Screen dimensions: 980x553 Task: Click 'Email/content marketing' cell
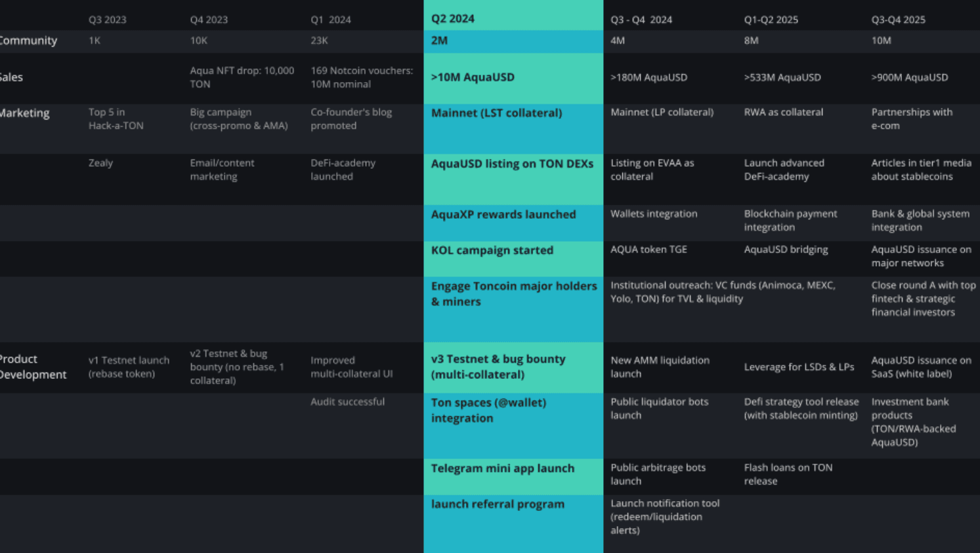[x=222, y=169]
